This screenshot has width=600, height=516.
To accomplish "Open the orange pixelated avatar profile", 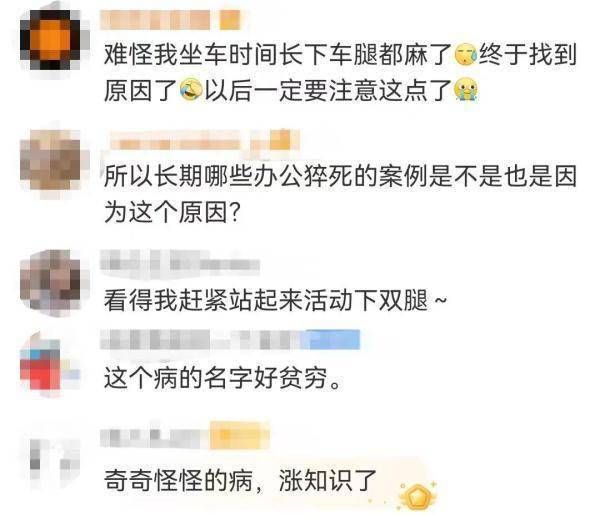I will (51, 40).
